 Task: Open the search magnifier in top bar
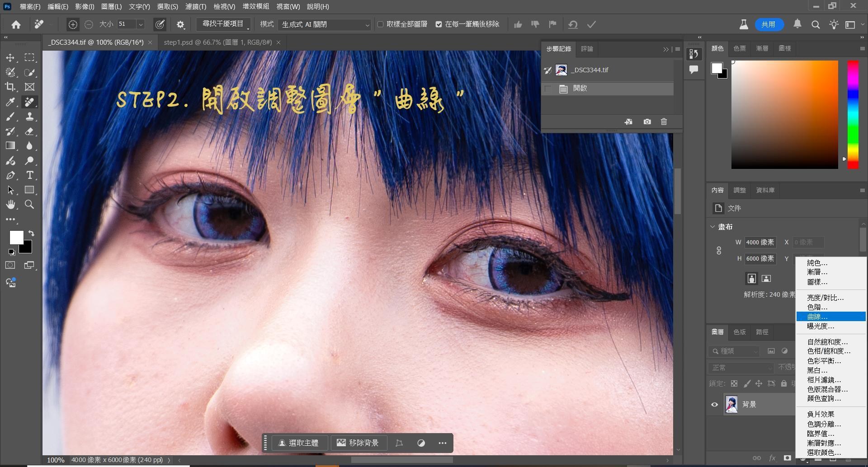coord(815,25)
